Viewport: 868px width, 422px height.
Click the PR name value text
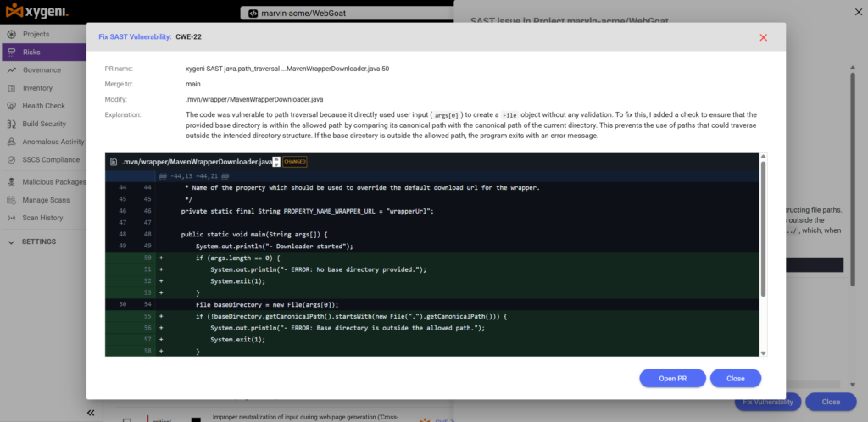pyautogui.click(x=287, y=69)
